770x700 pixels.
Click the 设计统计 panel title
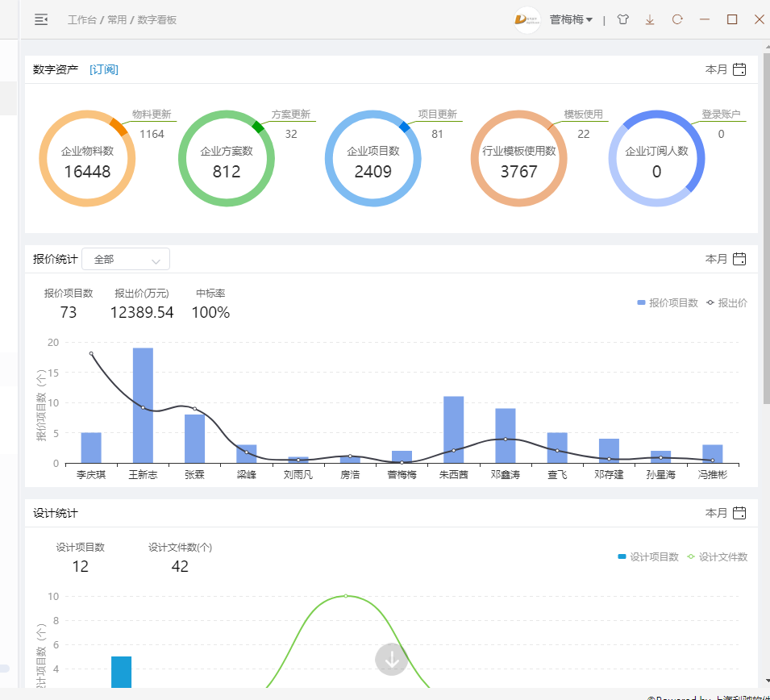(x=56, y=514)
